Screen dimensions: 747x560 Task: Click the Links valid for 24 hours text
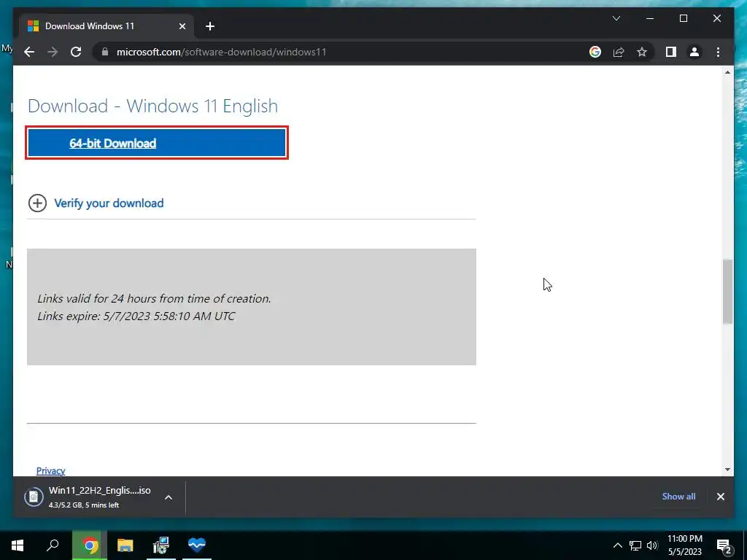point(154,298)
